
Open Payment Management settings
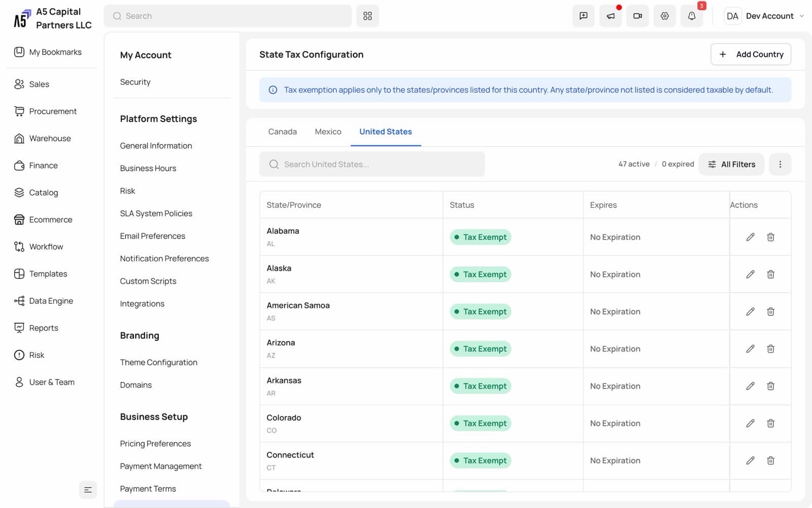click(x=160, y=466)
